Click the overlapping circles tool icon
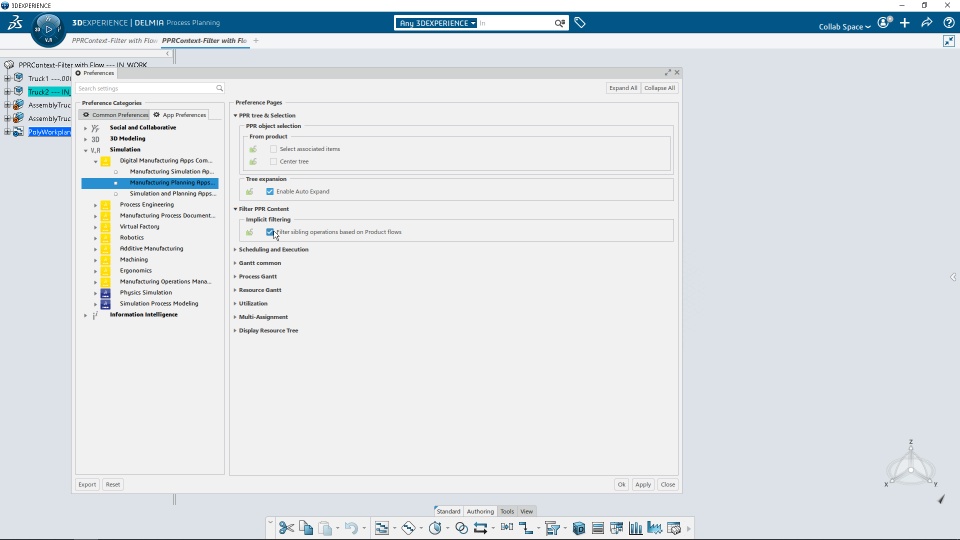Image resolution: width=960 pixels, height=540 pixels. (x=462, y=528)
